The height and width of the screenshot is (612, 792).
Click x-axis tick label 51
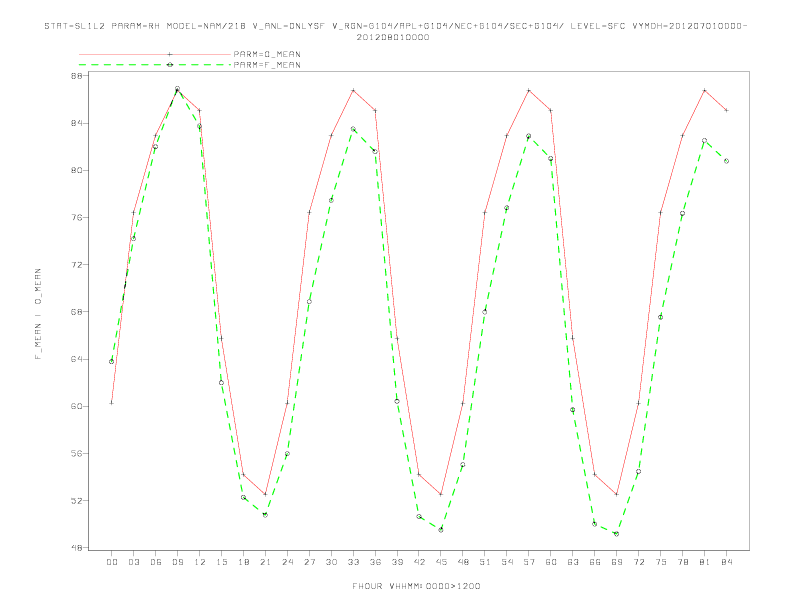[x=485, y=562]
